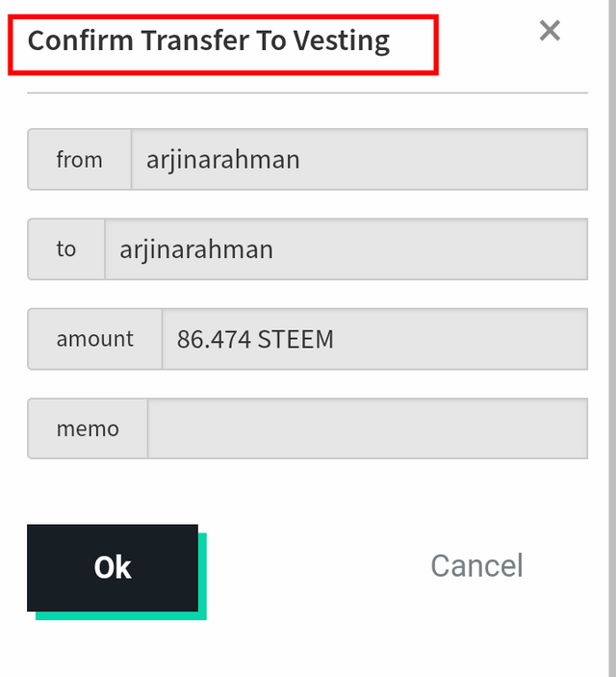Cancel the vesting transfer
616x677 pixels.
(476, 565)
